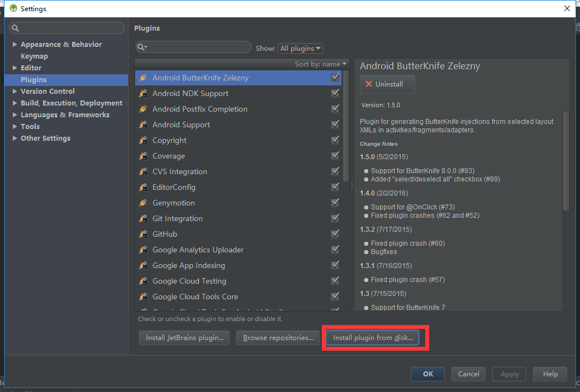Toggle the Google Cloud Testing checkbox
The height and width of the screenshot is (392, 580).
tap(335, 280)
